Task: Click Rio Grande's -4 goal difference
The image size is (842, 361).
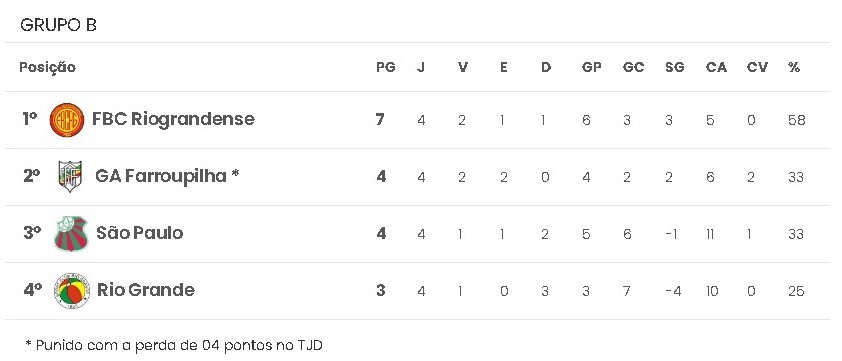Action: 673,291
